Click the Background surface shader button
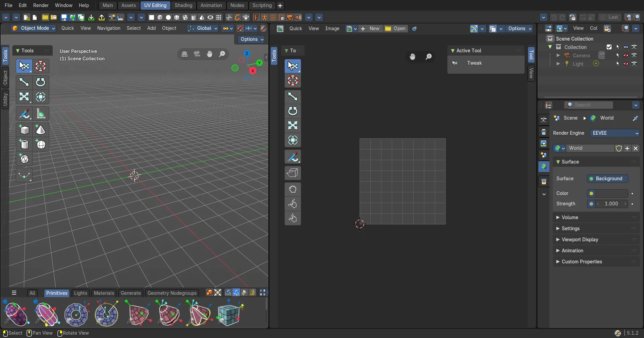The width and height of the screenshot is (644, 338). click(x=607, y=179)
